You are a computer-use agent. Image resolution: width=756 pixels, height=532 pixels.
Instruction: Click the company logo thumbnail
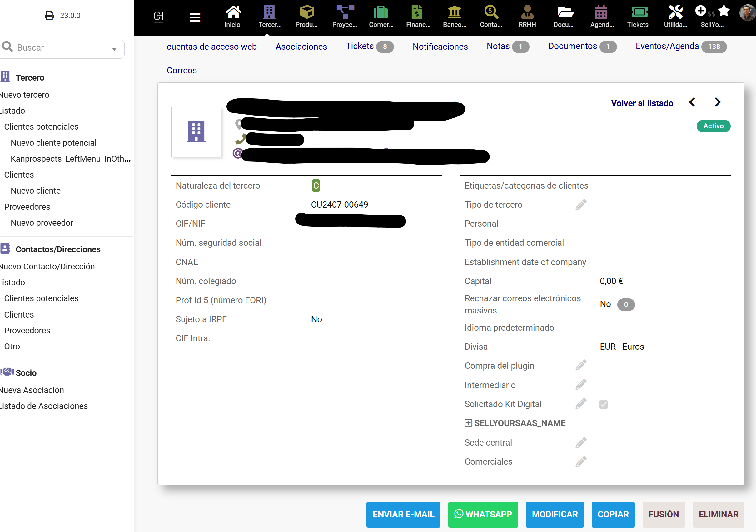coord(196,132)
